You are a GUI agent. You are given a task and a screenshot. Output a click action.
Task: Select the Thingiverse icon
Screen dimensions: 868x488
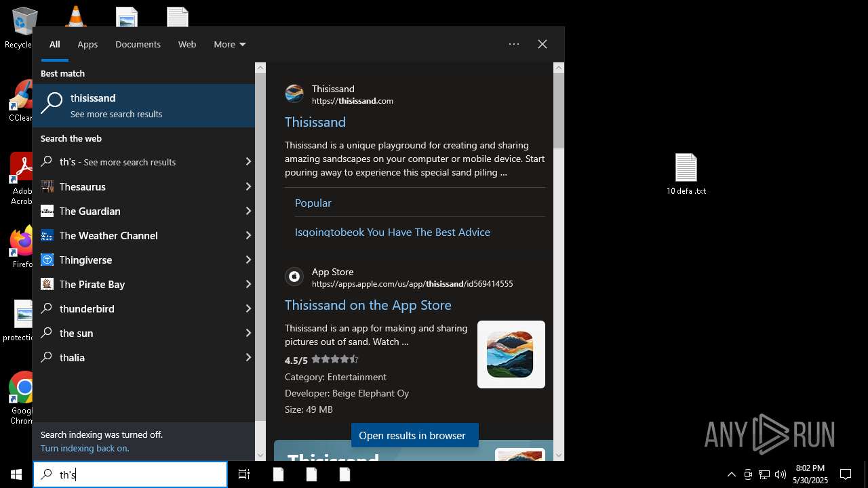pyautogui.click(x=47, y=260)
